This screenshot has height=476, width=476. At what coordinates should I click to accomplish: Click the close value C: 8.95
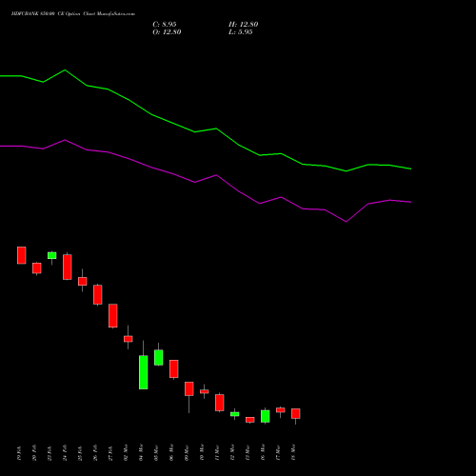coord(165,25)
